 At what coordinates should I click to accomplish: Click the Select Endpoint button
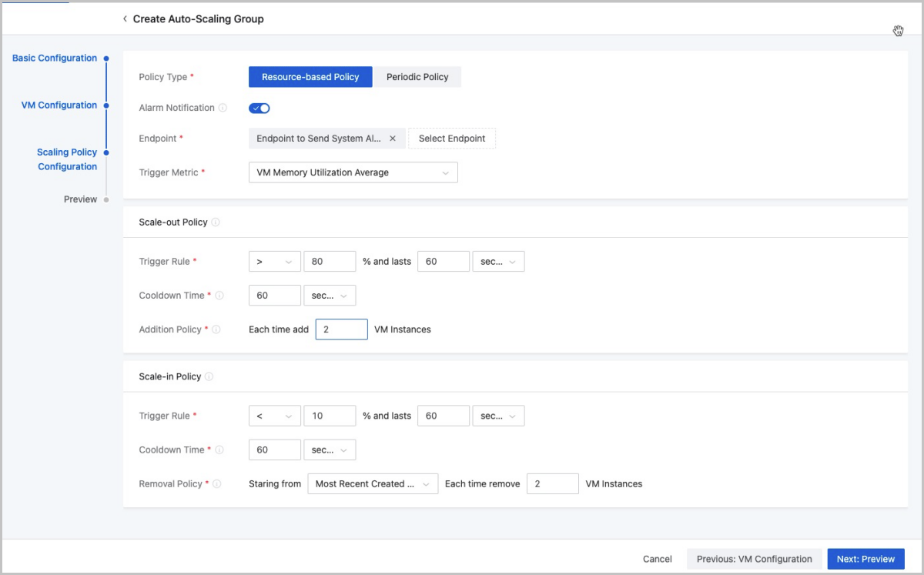(452, 139)
